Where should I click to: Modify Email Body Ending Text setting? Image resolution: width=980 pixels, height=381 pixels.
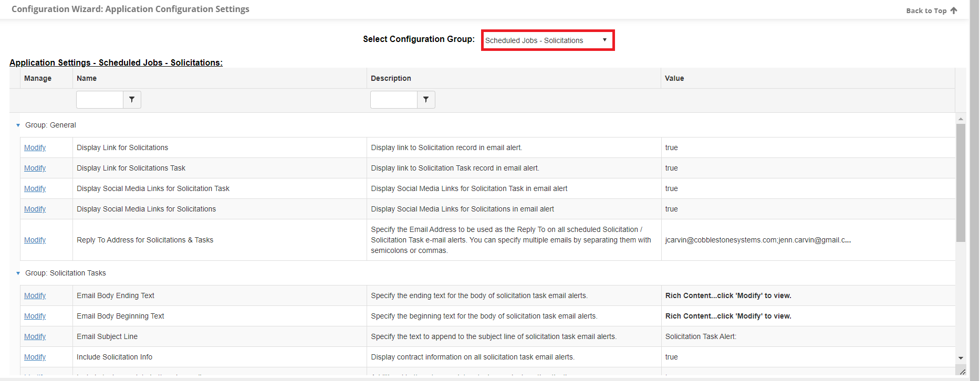[x=35, y=295]
